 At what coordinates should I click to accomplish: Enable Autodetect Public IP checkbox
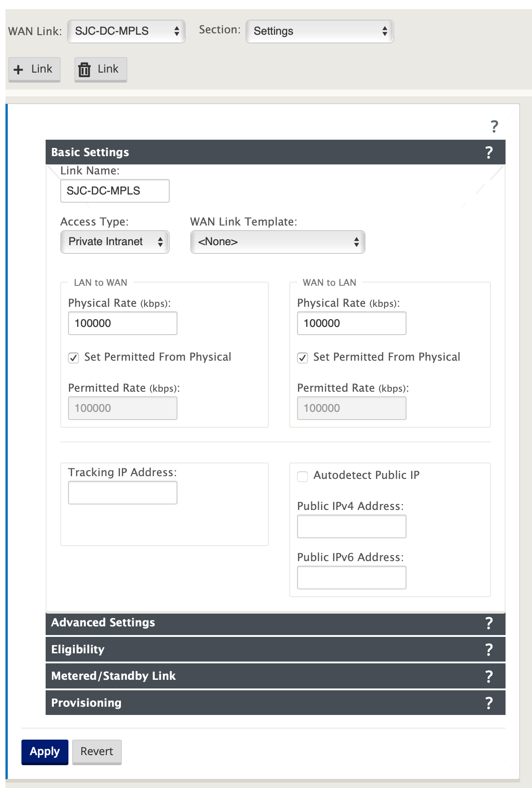[x=303, y=476]
